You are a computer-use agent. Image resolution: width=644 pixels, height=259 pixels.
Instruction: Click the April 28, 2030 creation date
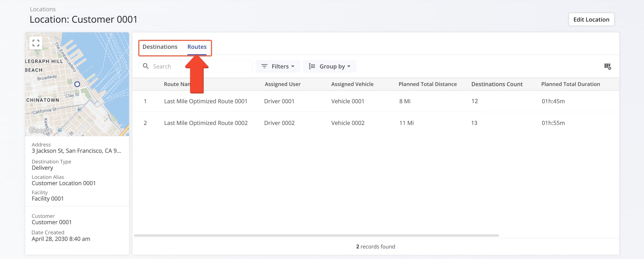point(61,239)
